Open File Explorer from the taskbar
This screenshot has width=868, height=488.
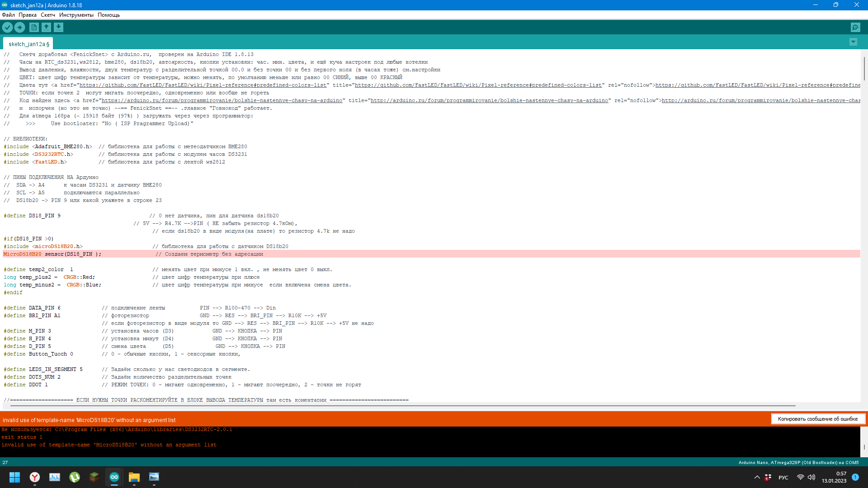click(x=134, y=477)
